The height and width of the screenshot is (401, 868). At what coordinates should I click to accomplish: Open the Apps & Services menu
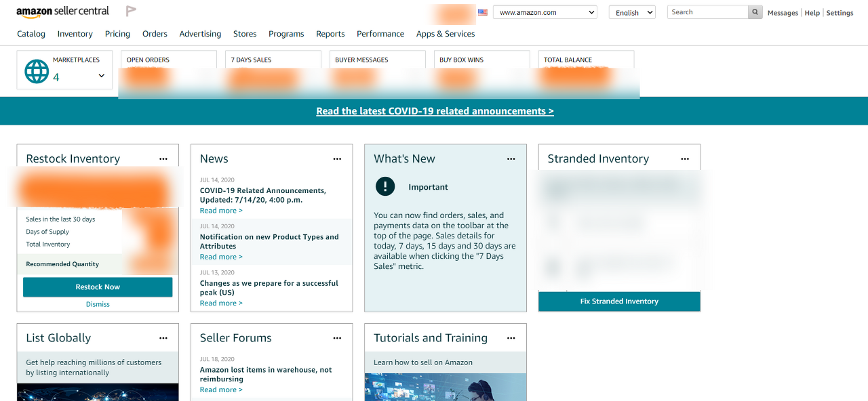pos(446,34)
